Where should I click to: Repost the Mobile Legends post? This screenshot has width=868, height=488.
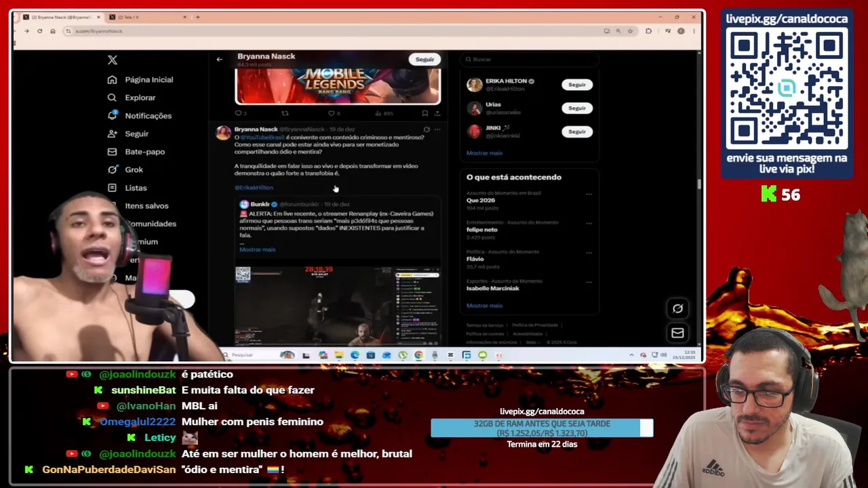point(285,113)
